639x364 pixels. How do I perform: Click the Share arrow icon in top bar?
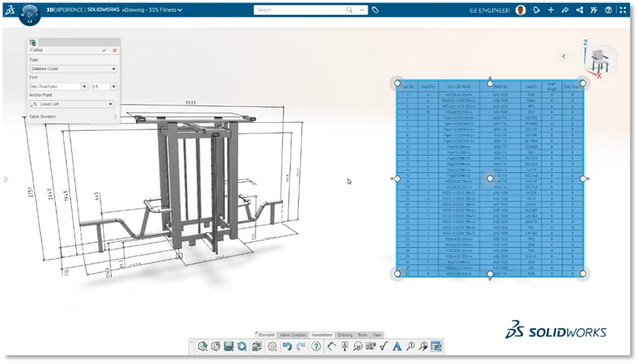coord(565,10)
